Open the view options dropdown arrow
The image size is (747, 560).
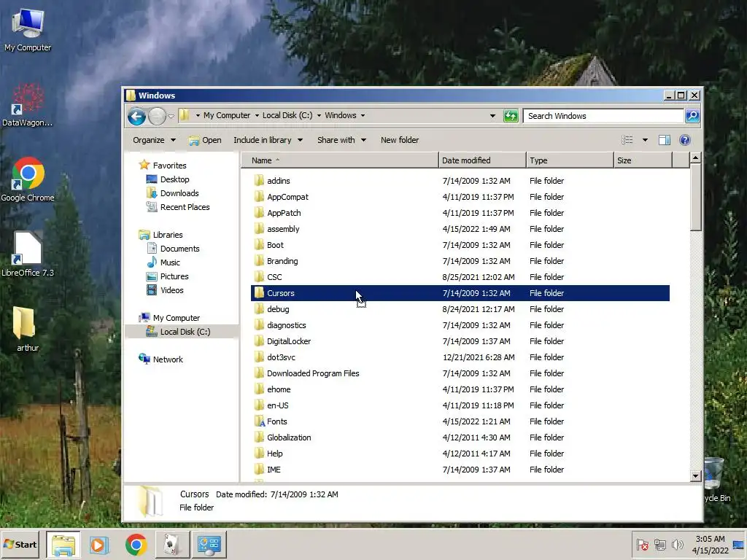tap(645, 140)
